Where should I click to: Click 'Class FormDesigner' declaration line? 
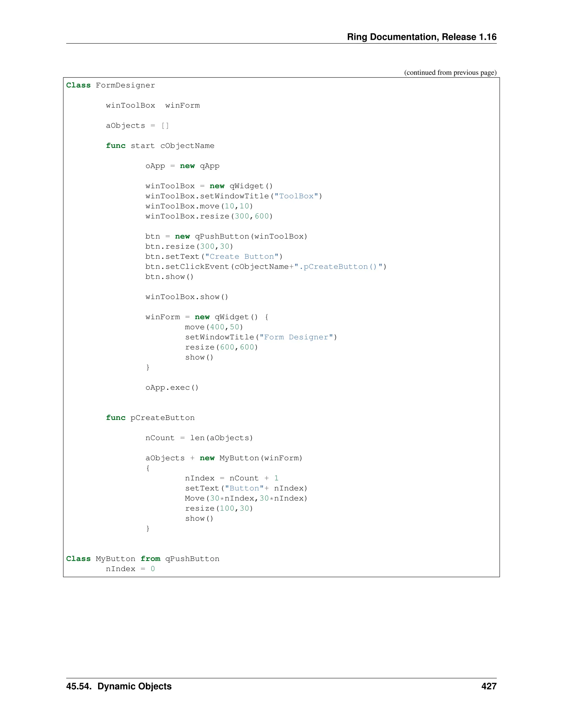(x=111, y=85)
